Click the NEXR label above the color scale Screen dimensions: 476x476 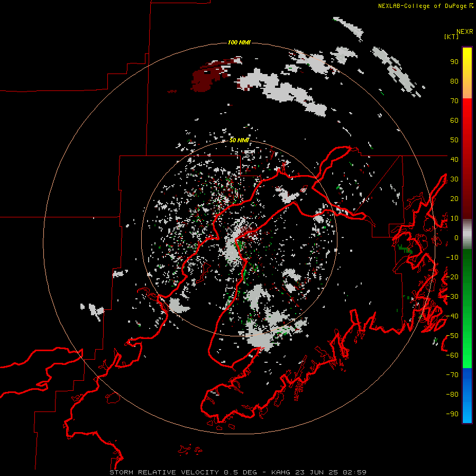point(465,32)
